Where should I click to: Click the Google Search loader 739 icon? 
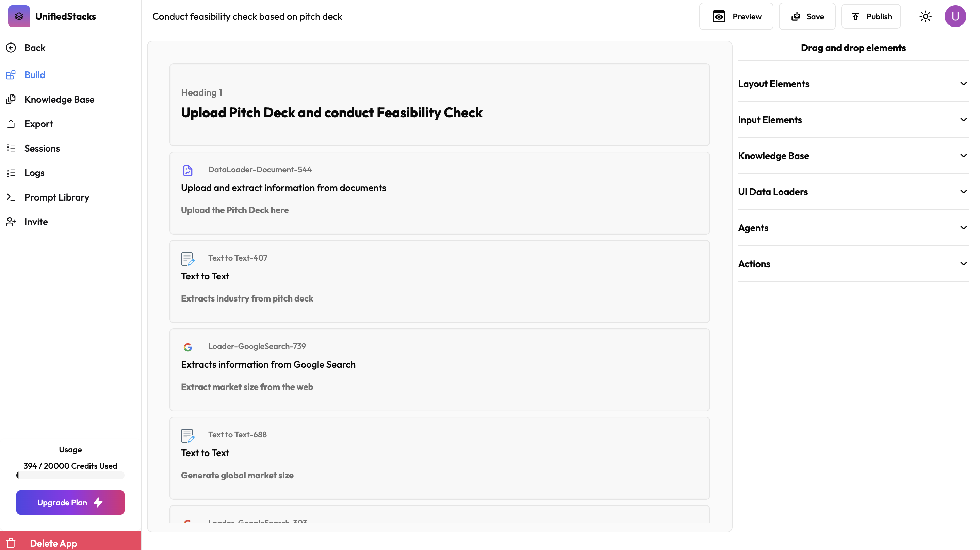(187, 347)
